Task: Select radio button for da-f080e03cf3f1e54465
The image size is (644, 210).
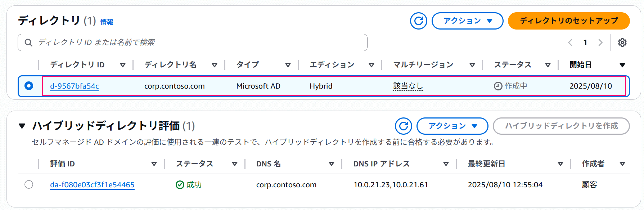Action: tap(29, 184)
